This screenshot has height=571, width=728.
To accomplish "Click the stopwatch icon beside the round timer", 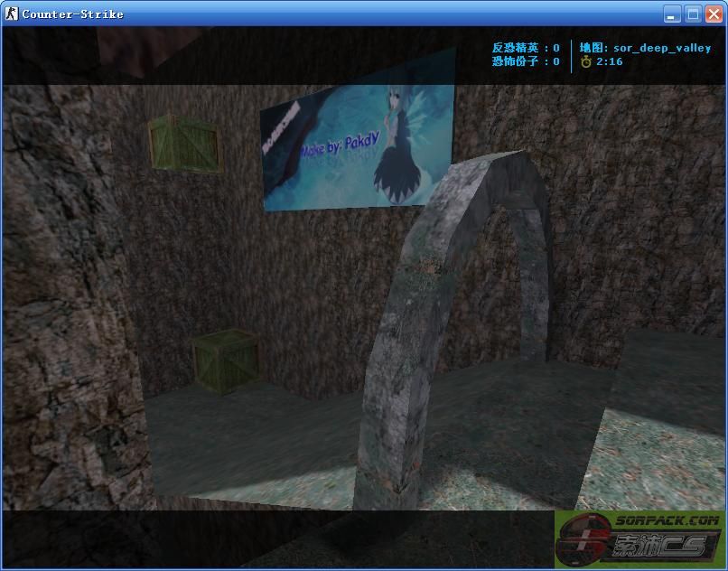I will point(586,62).
